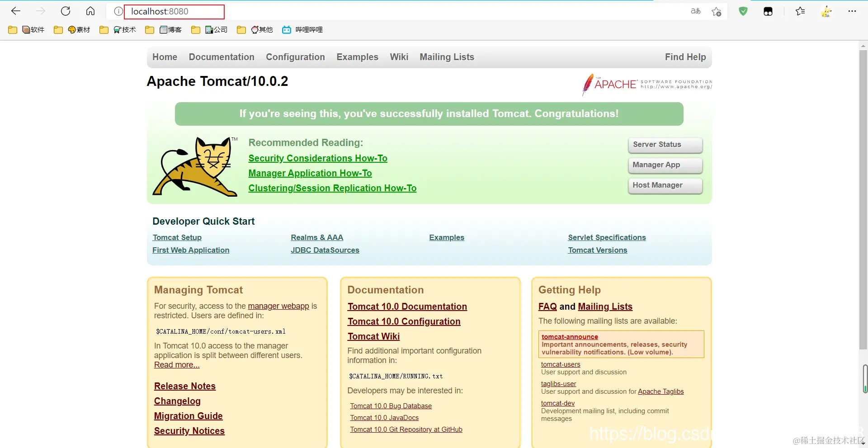Viewport: 868px width, 448px height.
Task: Select Mailing Lists in the navigation bar
Action: (x=447, y=57)
